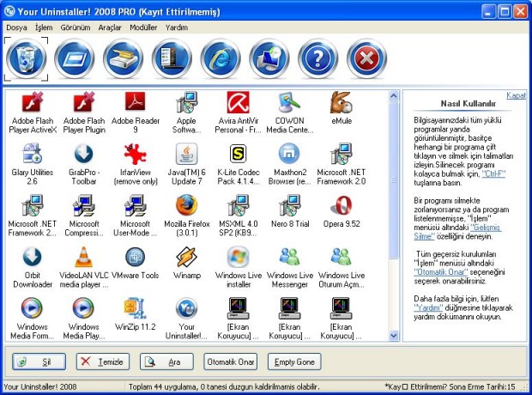
Task: Open the Araçlar menu
Action: [110, 27]
